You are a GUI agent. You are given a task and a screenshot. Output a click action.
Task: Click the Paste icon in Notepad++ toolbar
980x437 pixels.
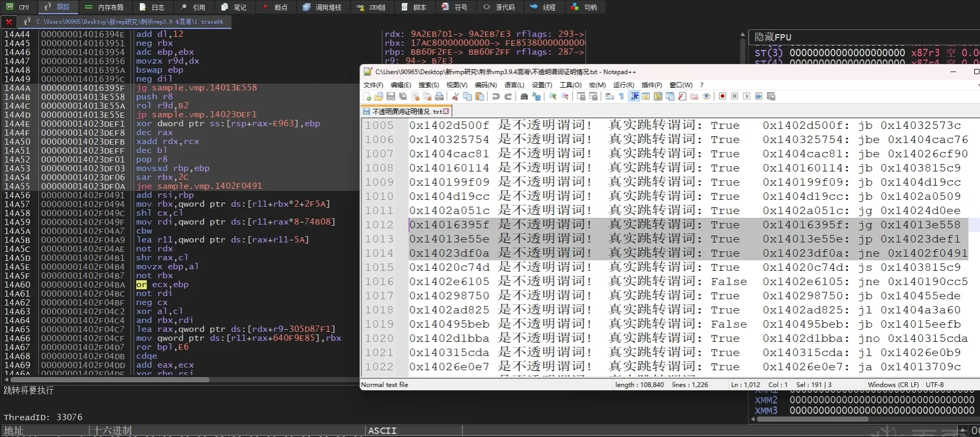pos(479,96)
